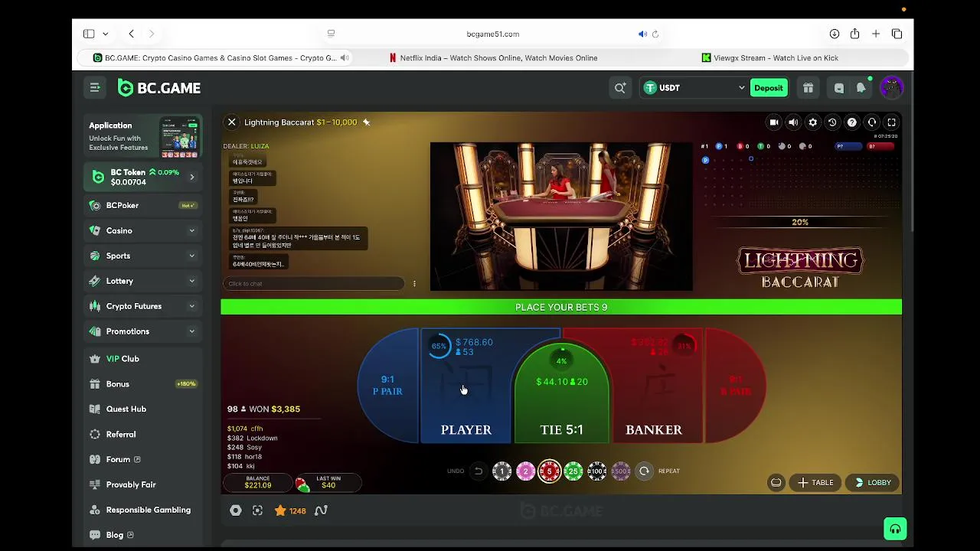980x551 pixels.
Task: Expand the Crypto Futures sidebar section
Action: click(x=143, y=306)
